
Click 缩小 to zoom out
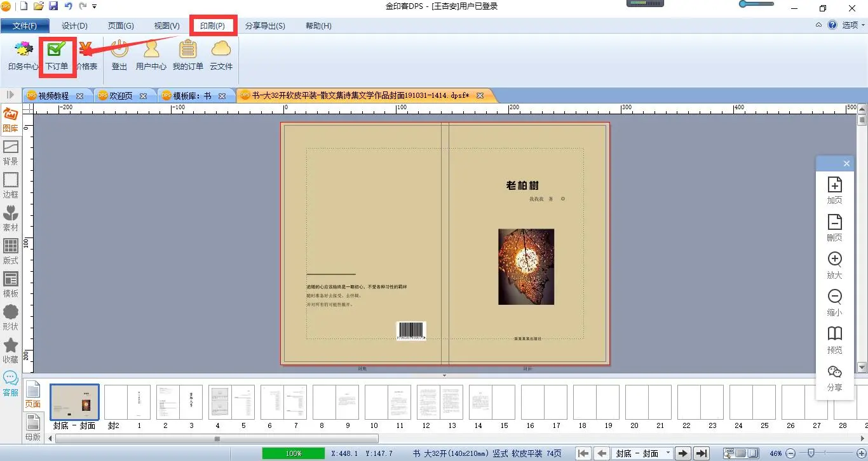[x=834, y=303]
